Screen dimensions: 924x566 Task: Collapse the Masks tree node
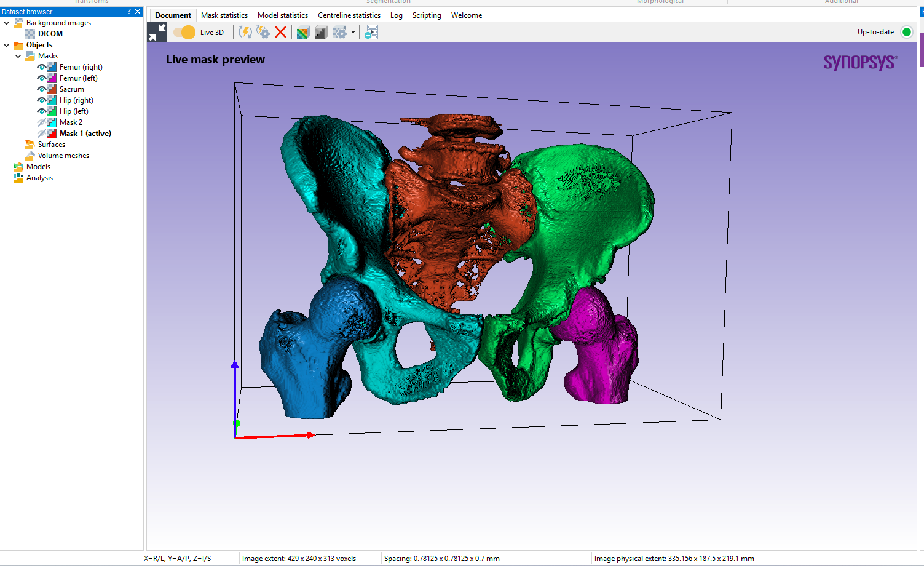tap(18, 55)
